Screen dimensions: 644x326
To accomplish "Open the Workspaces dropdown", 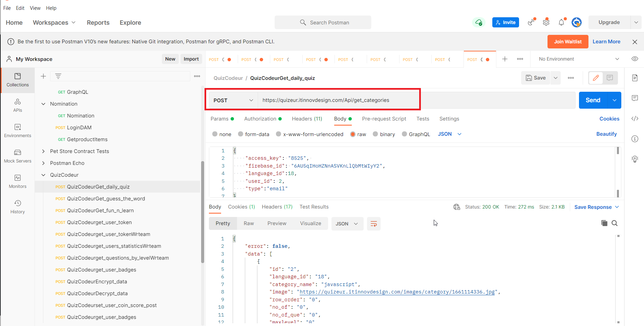I will [54, 22].
